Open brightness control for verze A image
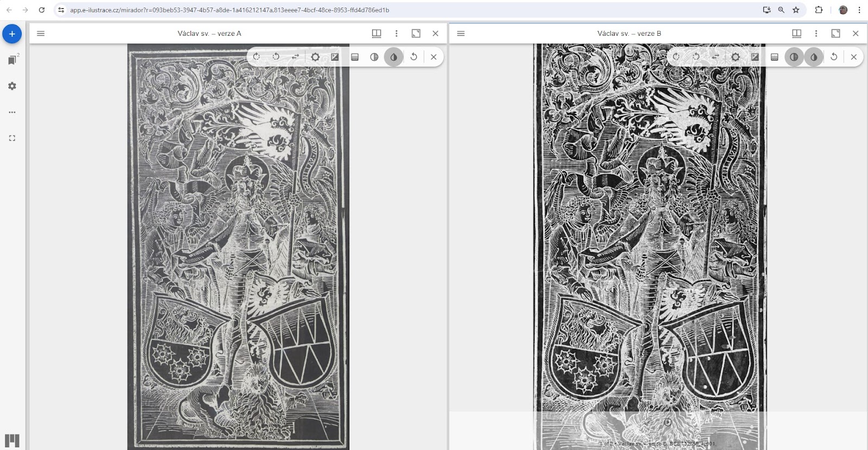 pyautogui.click(x=315, y=56)
